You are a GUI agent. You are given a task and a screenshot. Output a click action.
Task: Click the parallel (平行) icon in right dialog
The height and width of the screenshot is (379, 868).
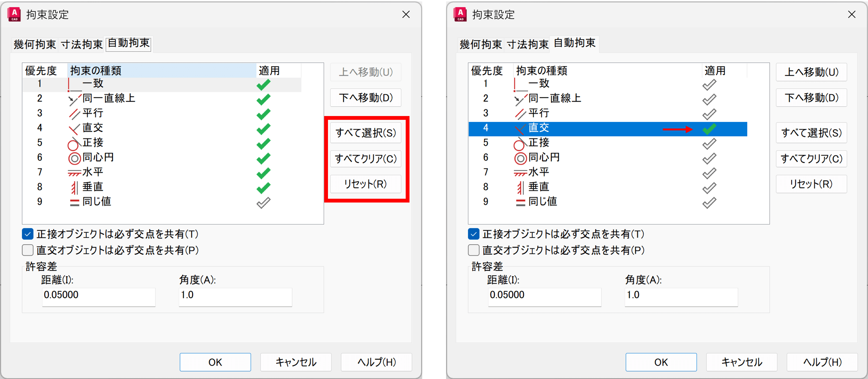click(x=520, y=114)
